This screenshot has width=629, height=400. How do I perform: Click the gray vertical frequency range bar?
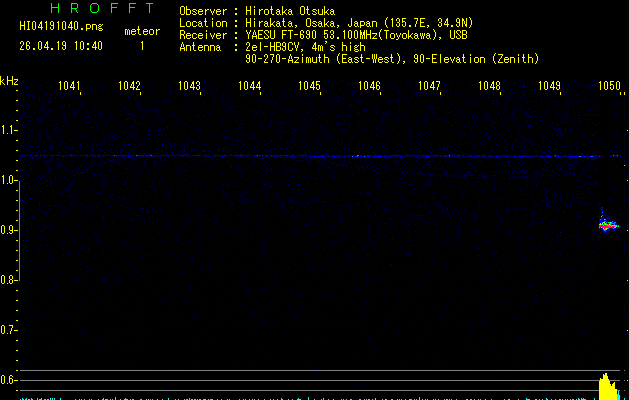coord(19,230)
